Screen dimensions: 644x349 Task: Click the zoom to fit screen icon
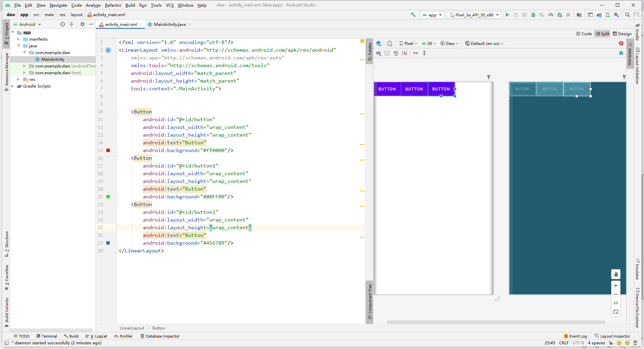tap(616, 312)
